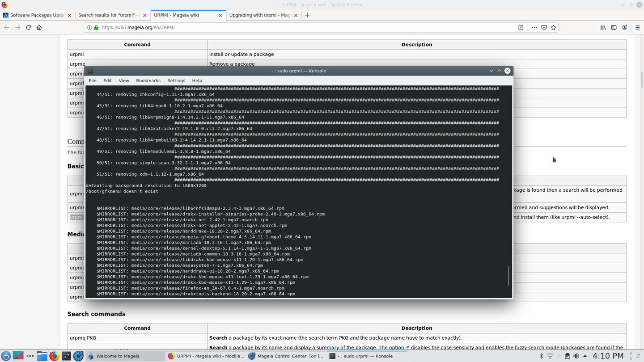Switch to Upgrading with urpmi tab
644x362 pixels.
click(x=263, y=15)
